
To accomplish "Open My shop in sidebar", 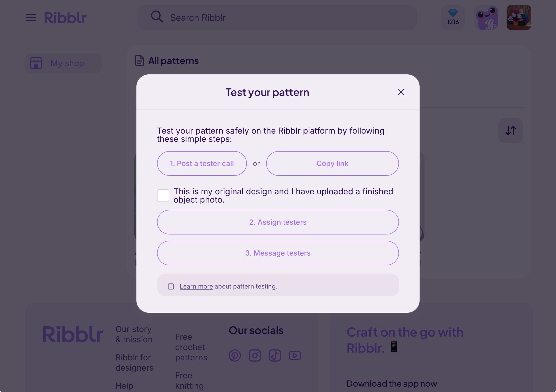I will (x=63, y=63).
